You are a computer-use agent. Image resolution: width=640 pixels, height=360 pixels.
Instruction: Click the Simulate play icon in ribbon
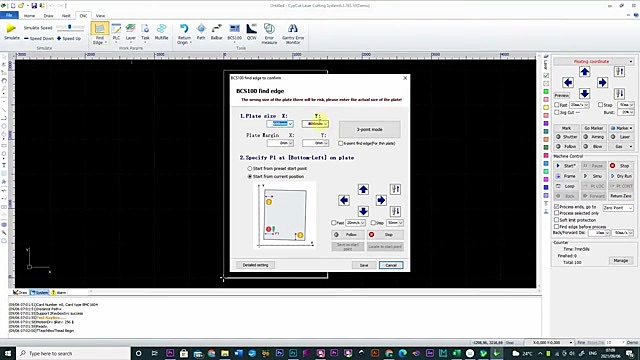11,29
